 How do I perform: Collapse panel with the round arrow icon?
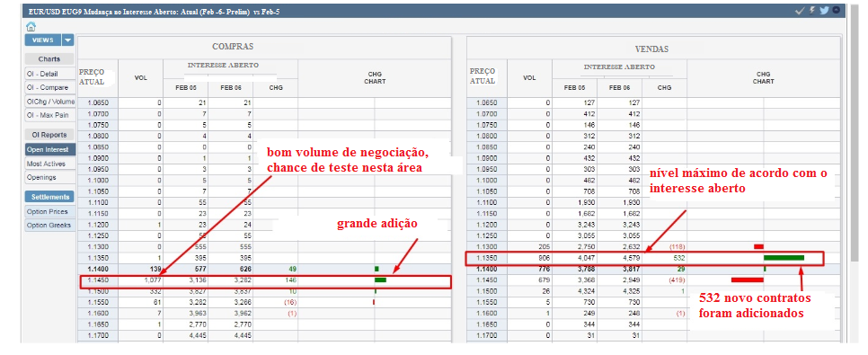(837, 10)
